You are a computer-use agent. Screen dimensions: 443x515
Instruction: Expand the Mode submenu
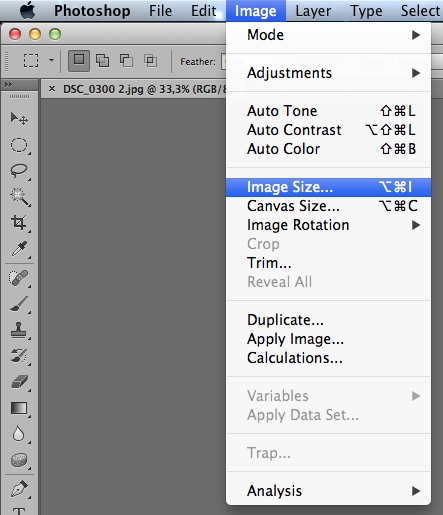[328, 35]
